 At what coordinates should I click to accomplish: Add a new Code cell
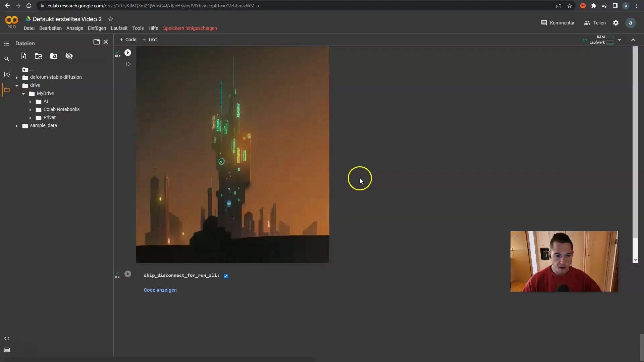pyautogui.click(x=128, y=40)
